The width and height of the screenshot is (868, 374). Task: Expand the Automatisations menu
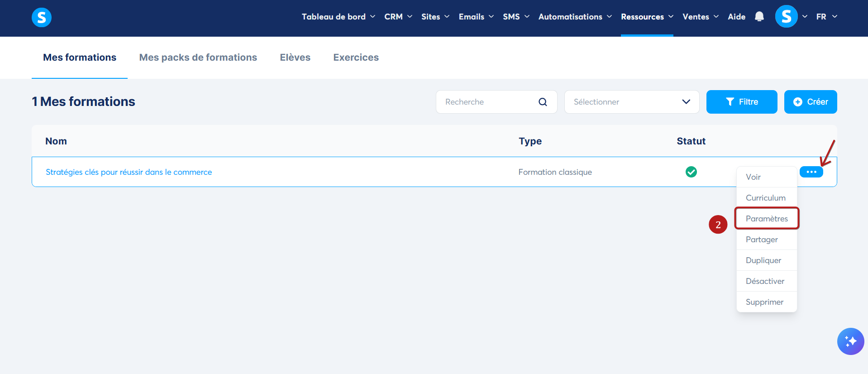pyautogui.click(x=575, y=17)
